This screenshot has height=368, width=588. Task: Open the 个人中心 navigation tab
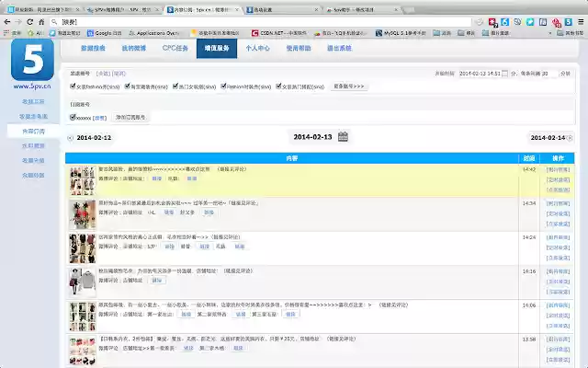point(257,48)
